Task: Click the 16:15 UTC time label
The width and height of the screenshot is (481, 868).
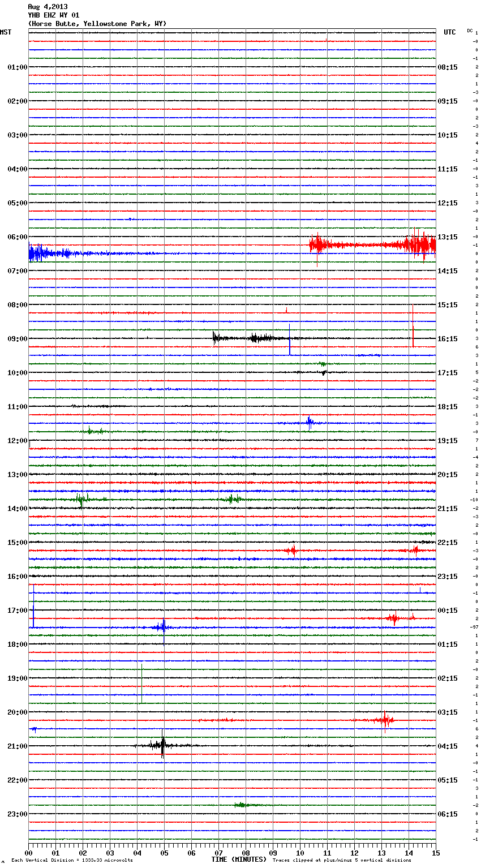Action: click(x=448, y=339)
